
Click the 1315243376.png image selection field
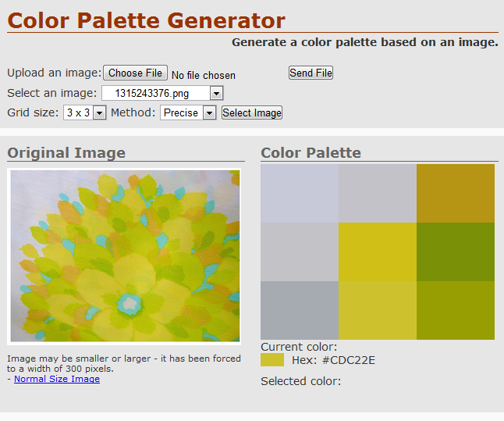[162, 94]
